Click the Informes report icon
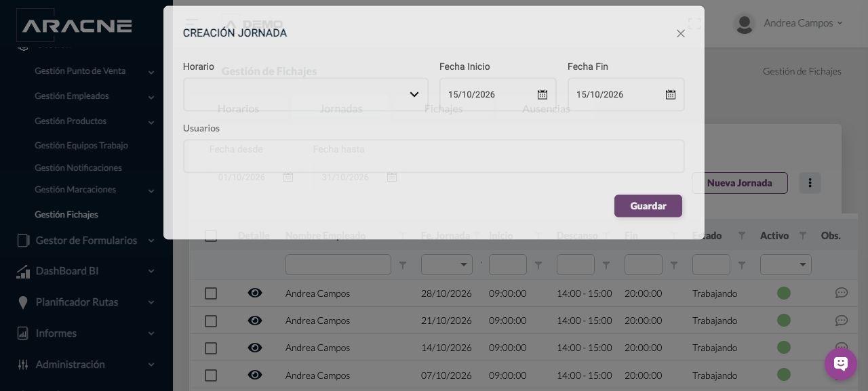The image size is (868, 391). 23,333
